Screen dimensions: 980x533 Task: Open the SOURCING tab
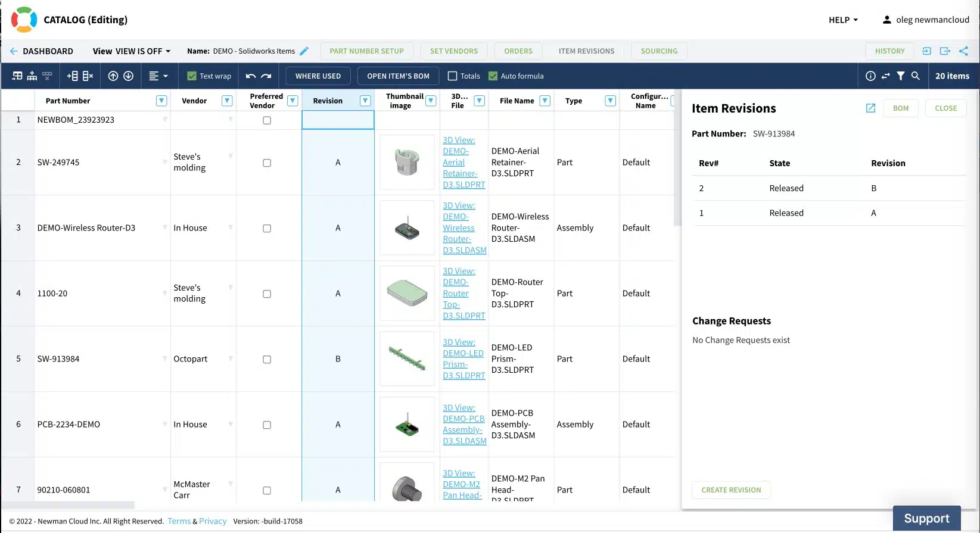659,51
